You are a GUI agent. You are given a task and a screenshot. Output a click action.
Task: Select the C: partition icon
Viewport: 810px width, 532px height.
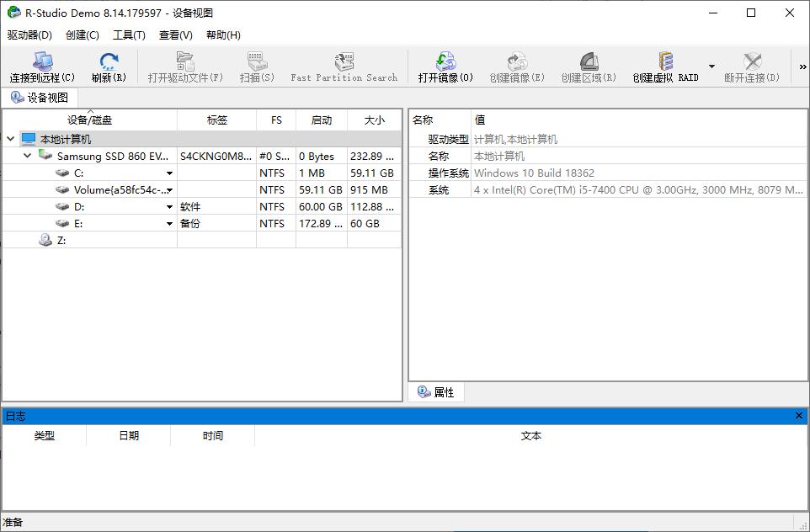62,173
